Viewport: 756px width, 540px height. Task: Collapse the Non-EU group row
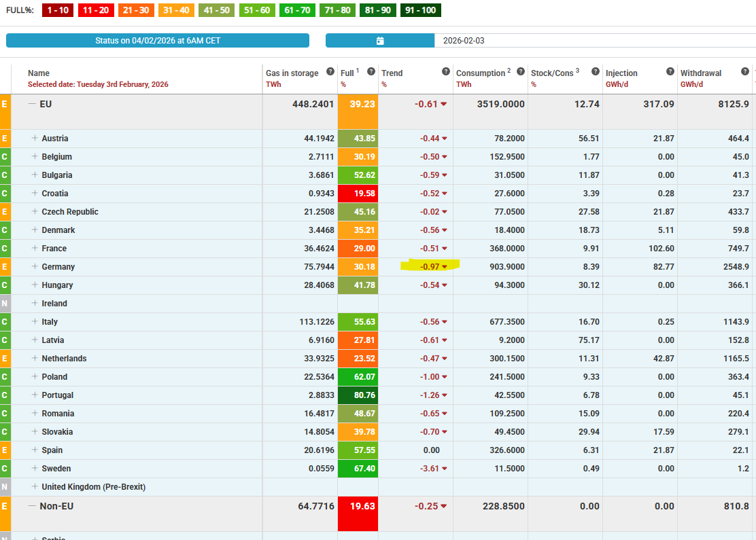point(31,506)
